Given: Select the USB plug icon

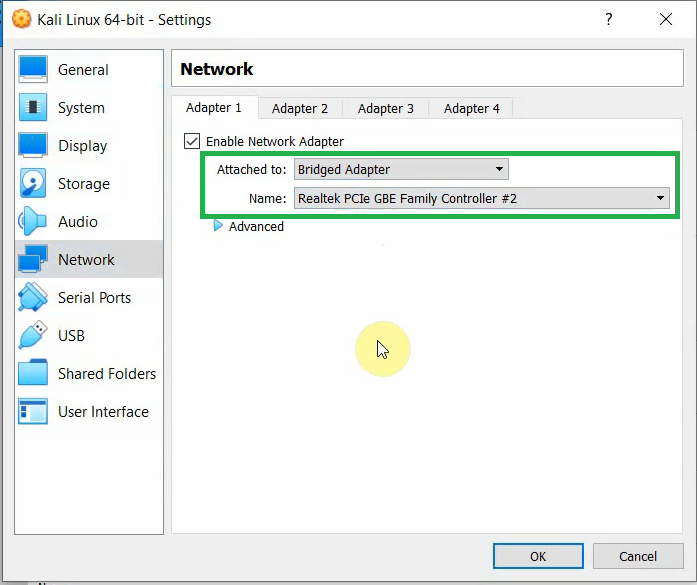Looking at the screenshot, I should pos(32,335).
